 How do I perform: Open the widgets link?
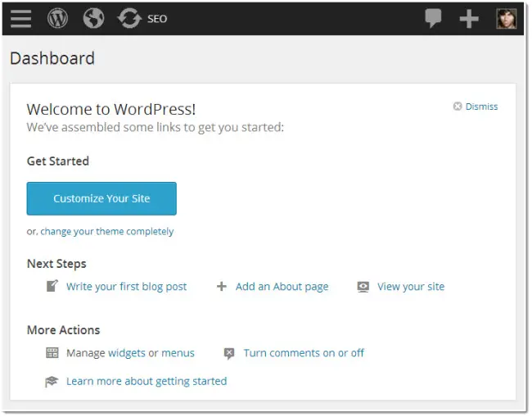127,353
